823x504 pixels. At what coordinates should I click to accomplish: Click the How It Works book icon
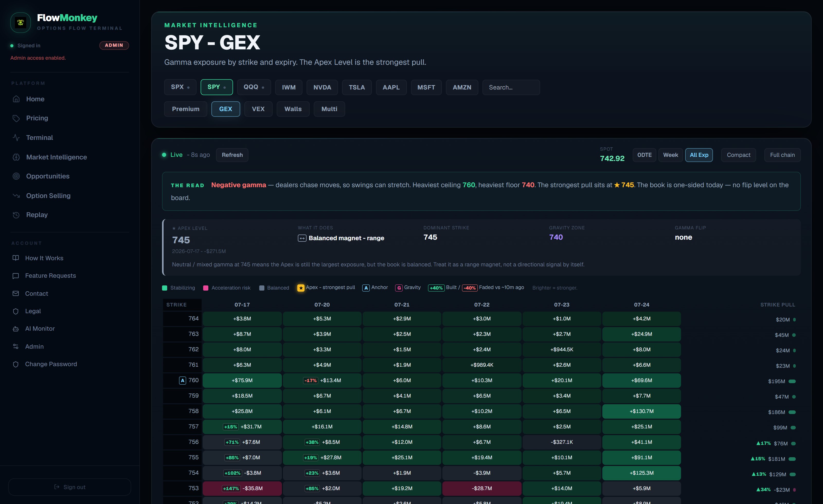[16, 258]
